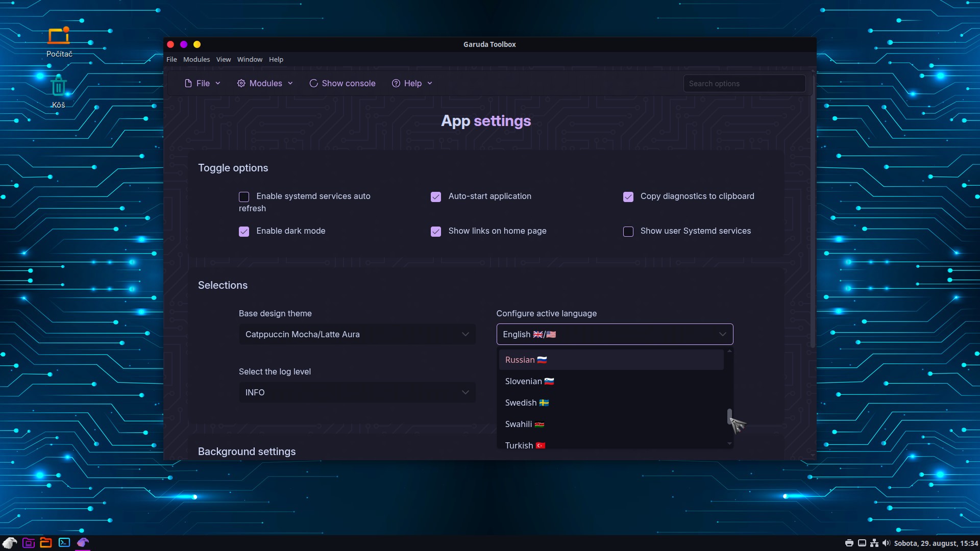Screen dimensions: 980x551
Task: Click the language list scroll-up arrow
Action: [730, 351]
